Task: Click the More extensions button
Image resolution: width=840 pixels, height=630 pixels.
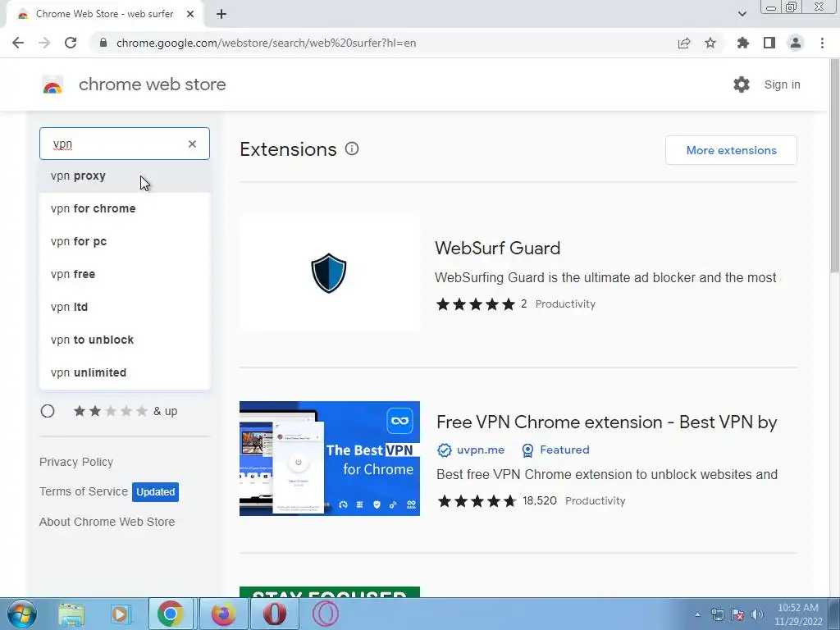Action: [731, 150]
